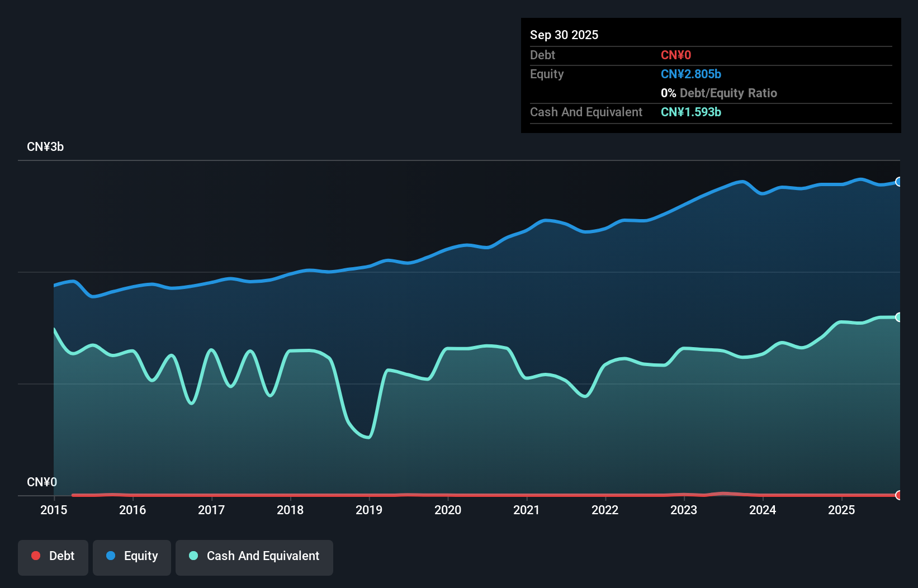Click the CN¥3b axis label
Screen dimensions: 918x588
pyautogui.click(x=45, y=146)
